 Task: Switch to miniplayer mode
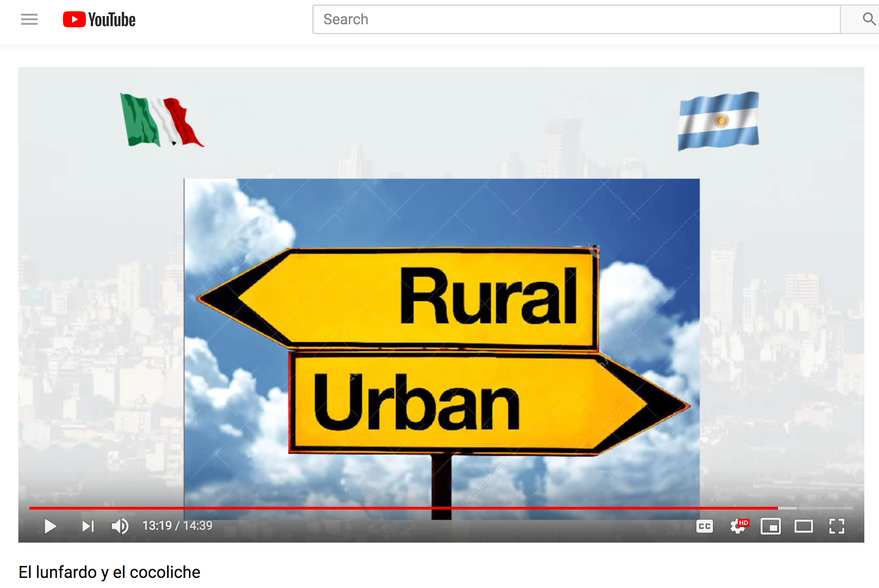point(770,526)
